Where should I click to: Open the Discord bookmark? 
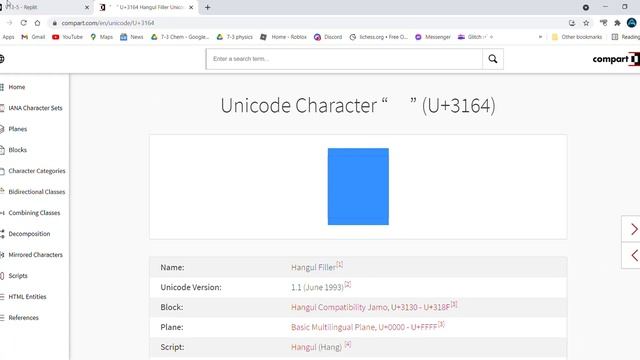click(328, 37)
